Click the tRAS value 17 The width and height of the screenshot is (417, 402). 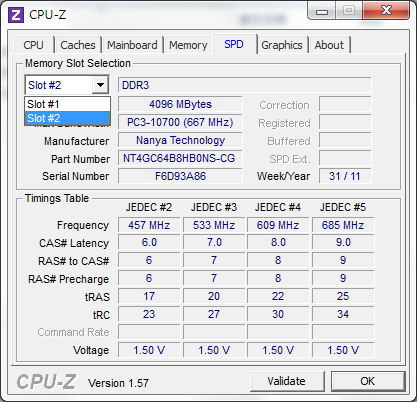pyautogui.click(x=149, y=296)
